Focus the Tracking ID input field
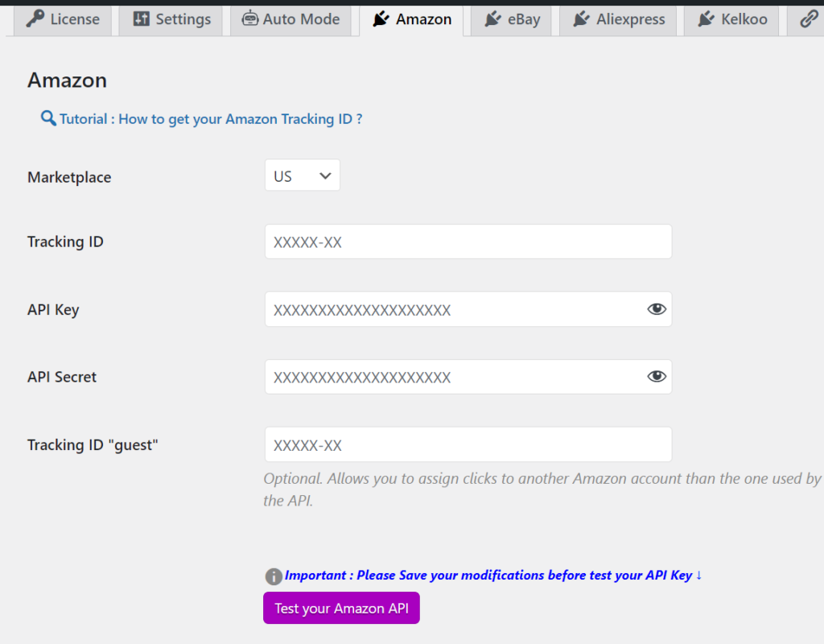The image size is (824, 644). coord(468,242)
